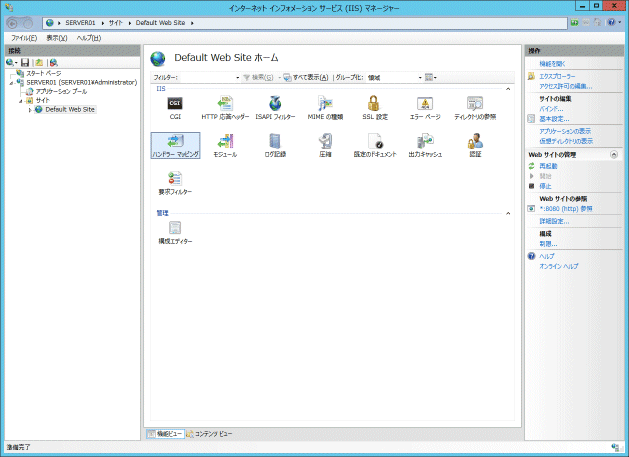Click the help question-mark icon at top right

[611, 23]
